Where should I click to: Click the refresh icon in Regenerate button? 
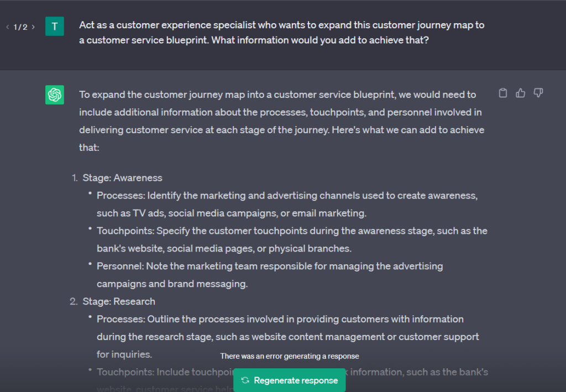(x=245, y=380)
